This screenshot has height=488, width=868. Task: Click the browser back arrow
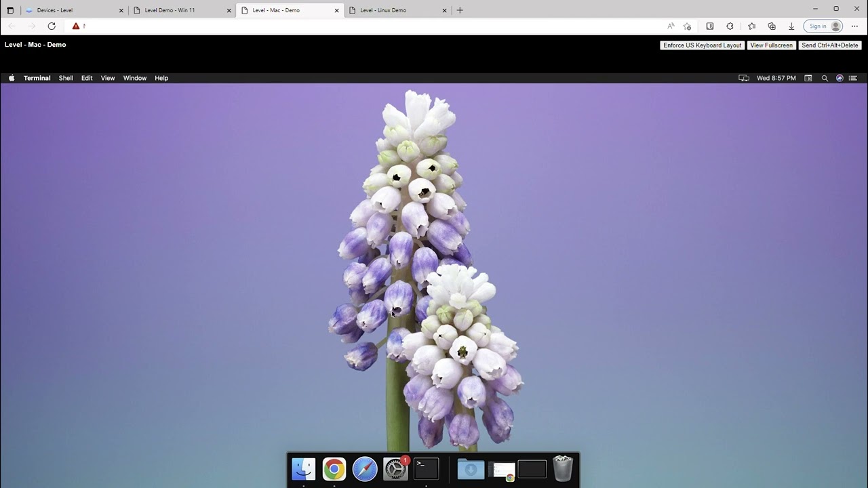point(12,26)
